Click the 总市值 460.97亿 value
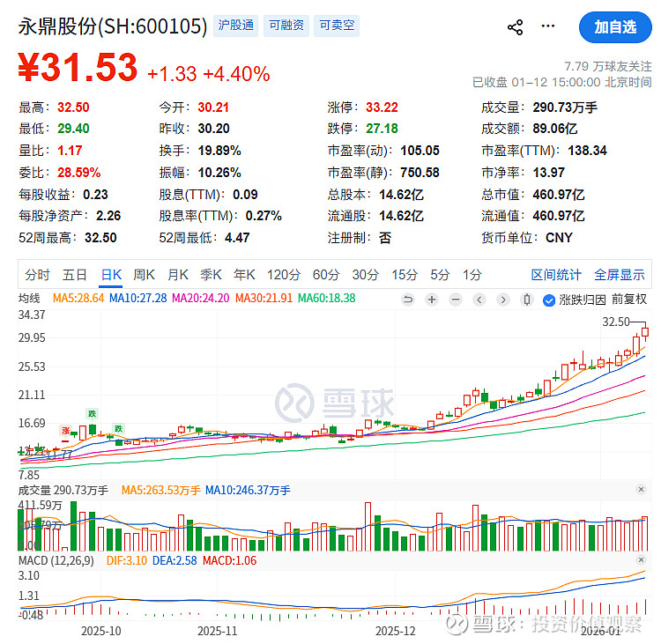Image resolution: width=661 pixels, height=644 pixels. pyautogui.click(x=559, y=195)
